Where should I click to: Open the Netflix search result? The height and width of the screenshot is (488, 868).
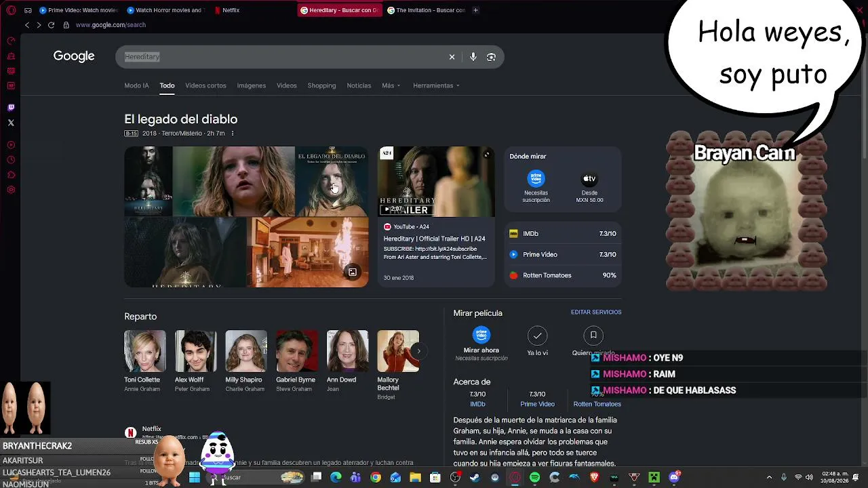pyautogui.click(x=151, y=429)
